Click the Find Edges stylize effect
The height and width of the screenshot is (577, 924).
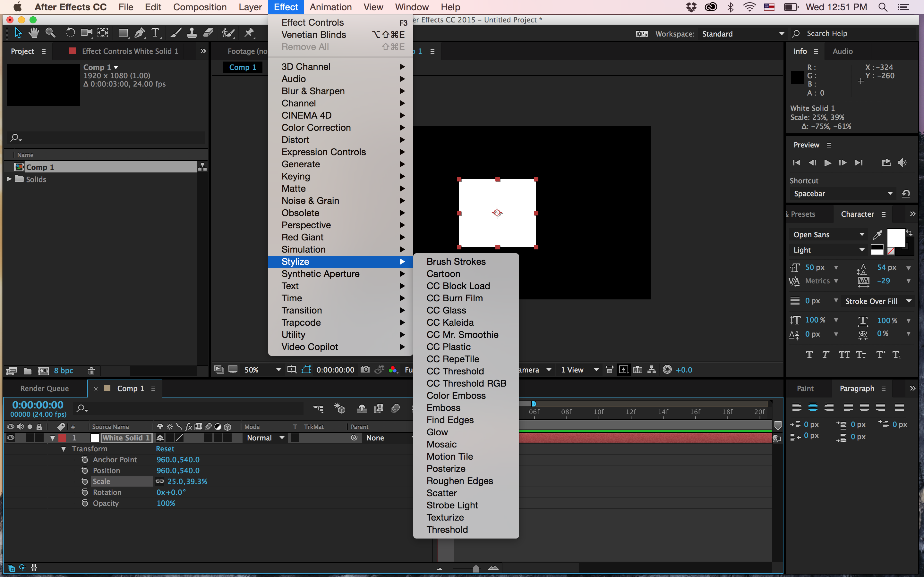tap(450, 420)
